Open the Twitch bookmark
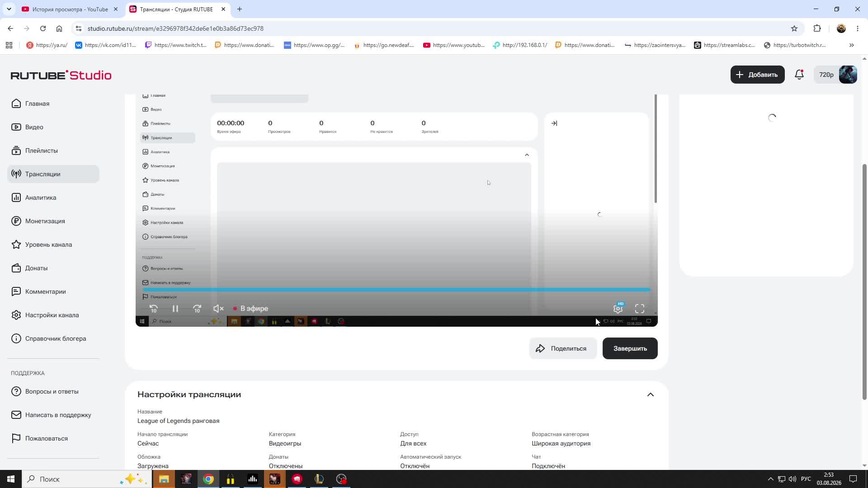 click(x=176, y=45)
